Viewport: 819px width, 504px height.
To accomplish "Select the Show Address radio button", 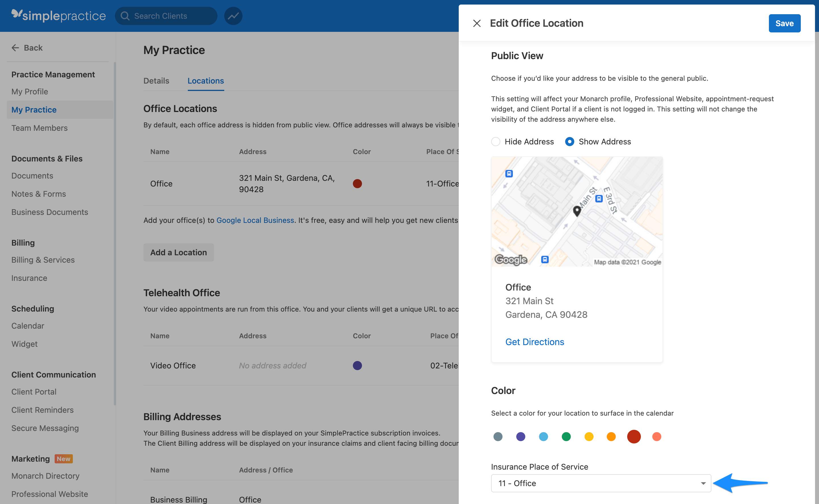I will 569,141.
